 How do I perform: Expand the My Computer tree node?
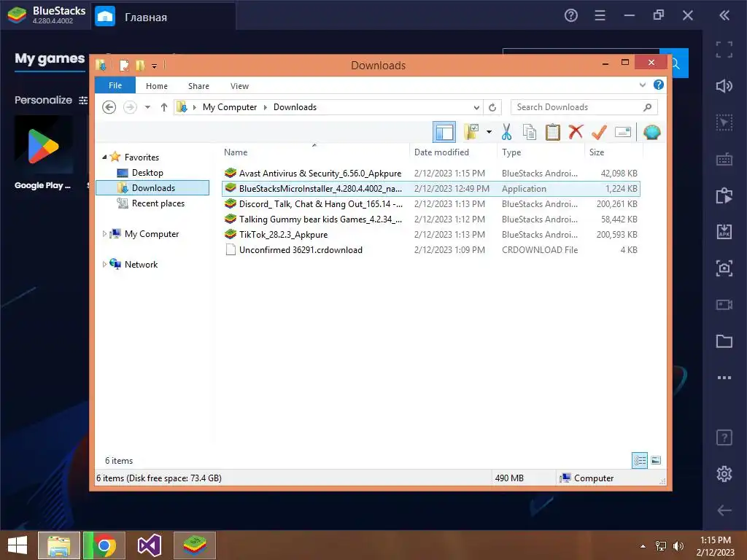(x=104, y=234)
